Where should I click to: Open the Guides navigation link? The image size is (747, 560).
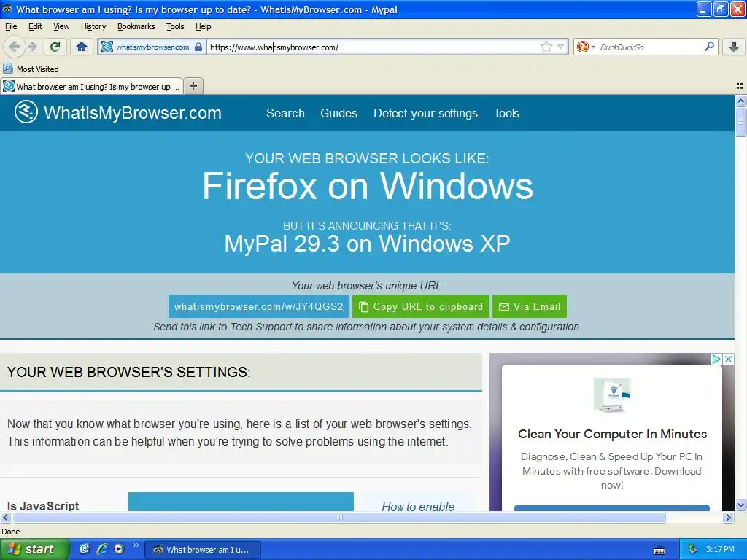click(x=338, y=113)
